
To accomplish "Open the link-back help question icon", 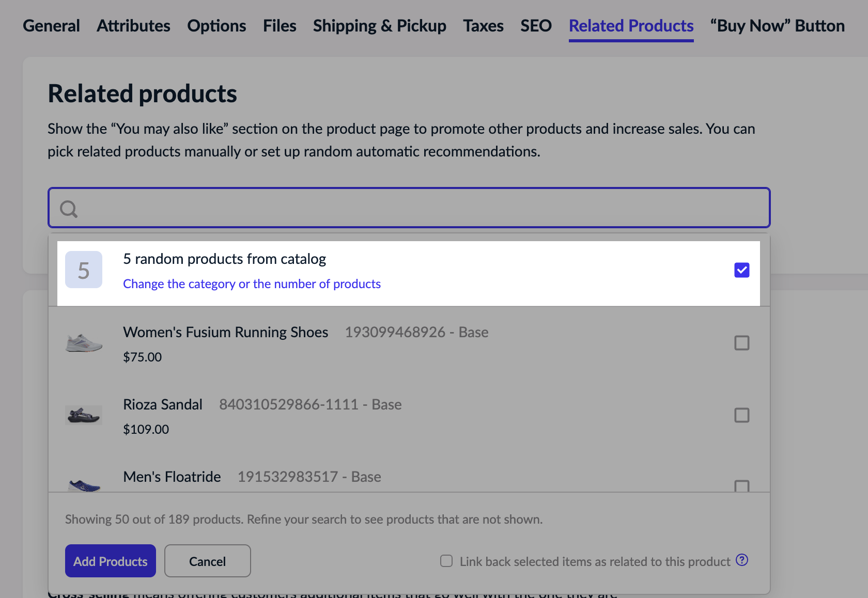I will [742, 560].
